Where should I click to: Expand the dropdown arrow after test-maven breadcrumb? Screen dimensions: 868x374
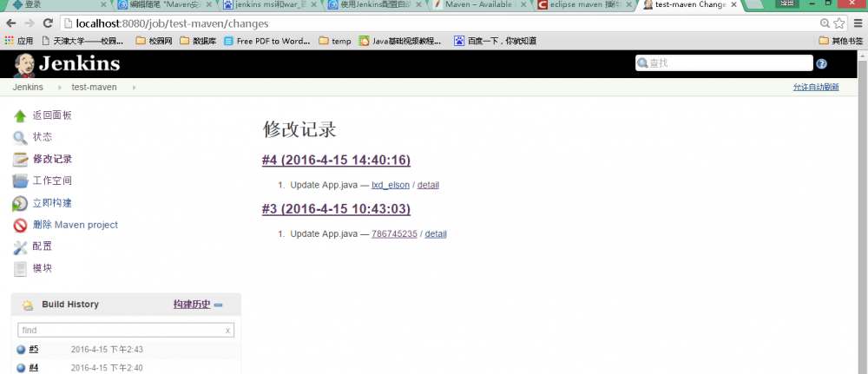[134, 88]
